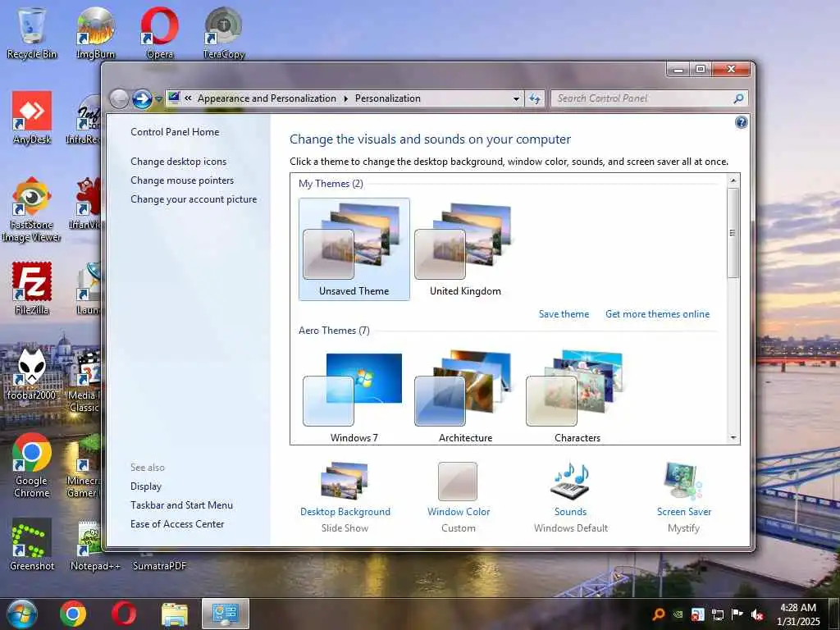Open Control Panel Home link
This screenshot has height=630, width=840.
coord(175,132)
